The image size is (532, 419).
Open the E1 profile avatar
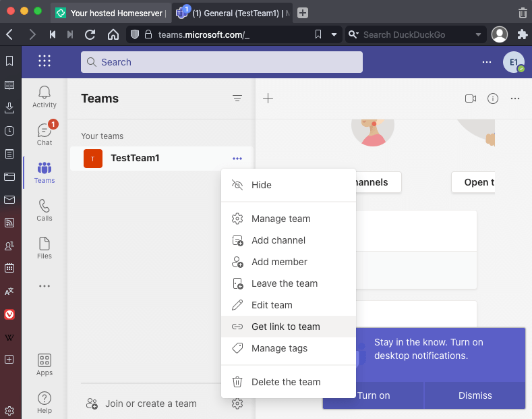click(514, 62)
